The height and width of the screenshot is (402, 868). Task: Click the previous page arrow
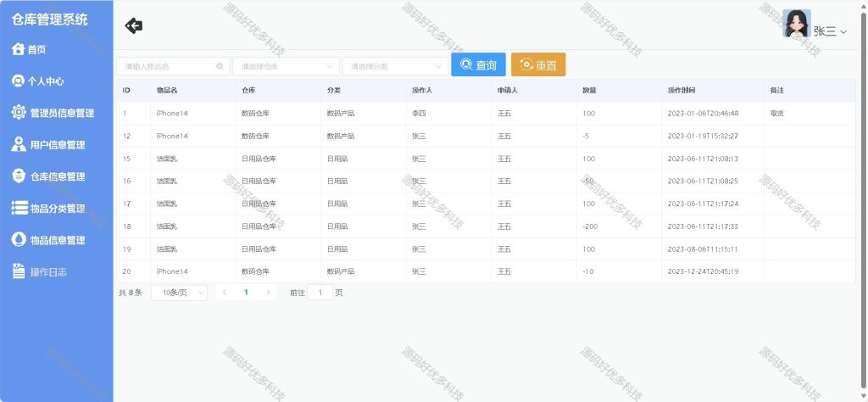click(x=224, y=293)
